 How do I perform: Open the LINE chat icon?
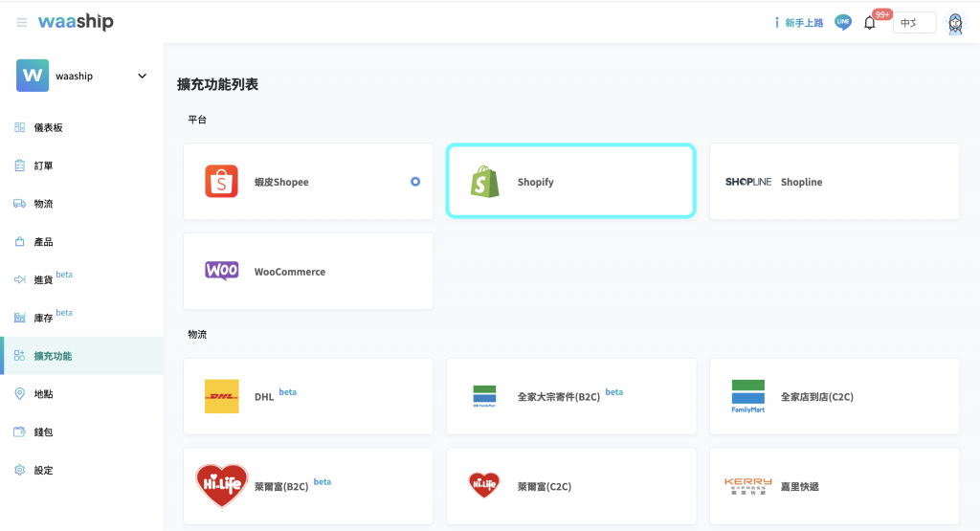[x=842, y=22]
